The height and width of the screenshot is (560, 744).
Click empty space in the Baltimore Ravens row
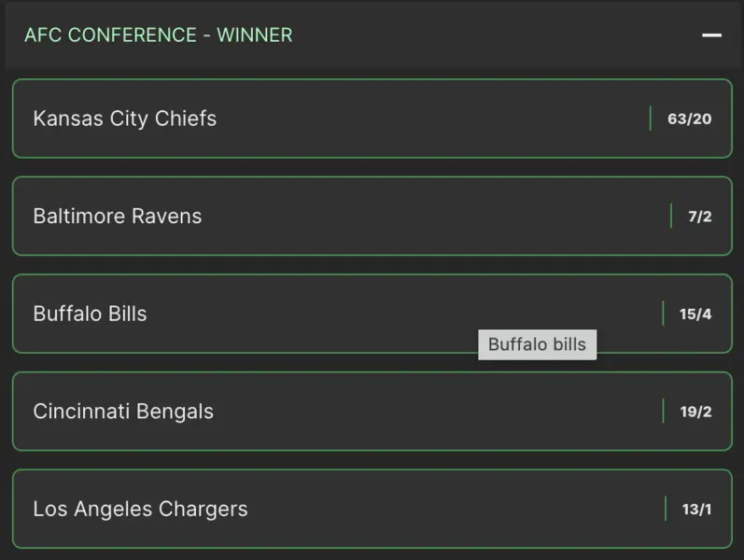[x=420, y=217]
